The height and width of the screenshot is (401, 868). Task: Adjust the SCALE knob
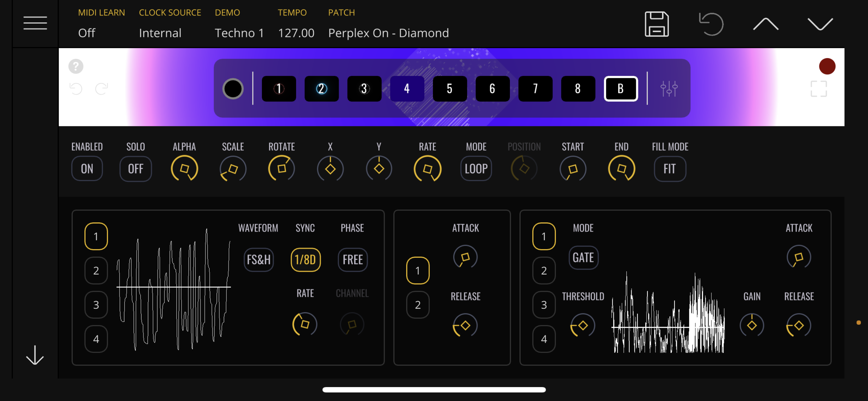(x=233, y=169)
